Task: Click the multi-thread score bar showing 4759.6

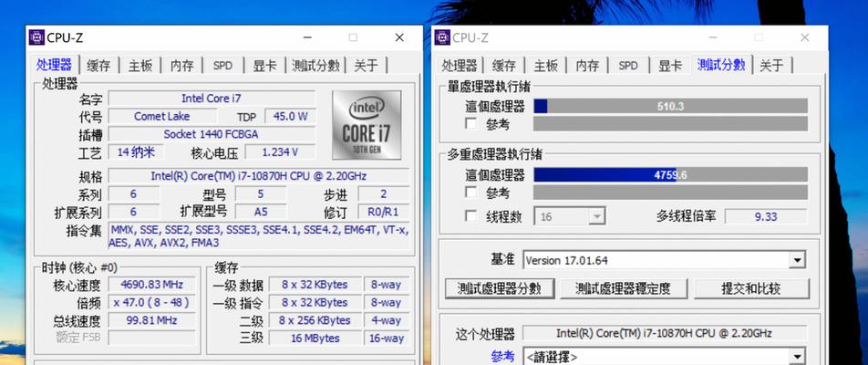Action: pos(670,175)
